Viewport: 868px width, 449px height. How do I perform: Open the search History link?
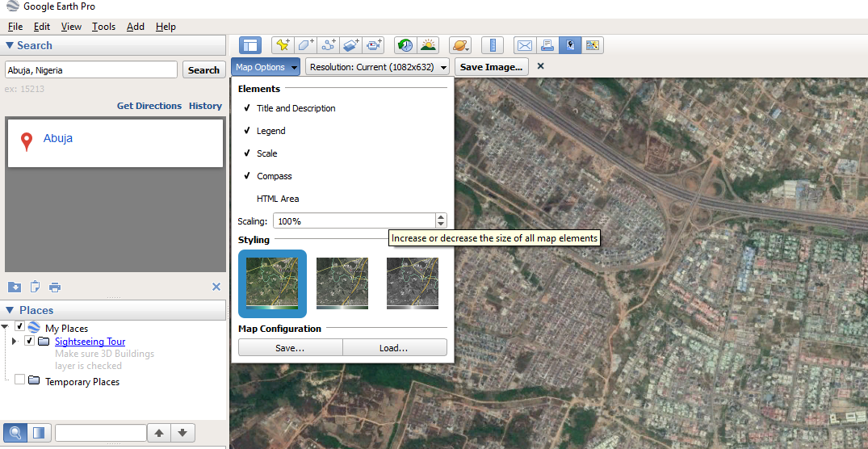(x=205, y=106)
